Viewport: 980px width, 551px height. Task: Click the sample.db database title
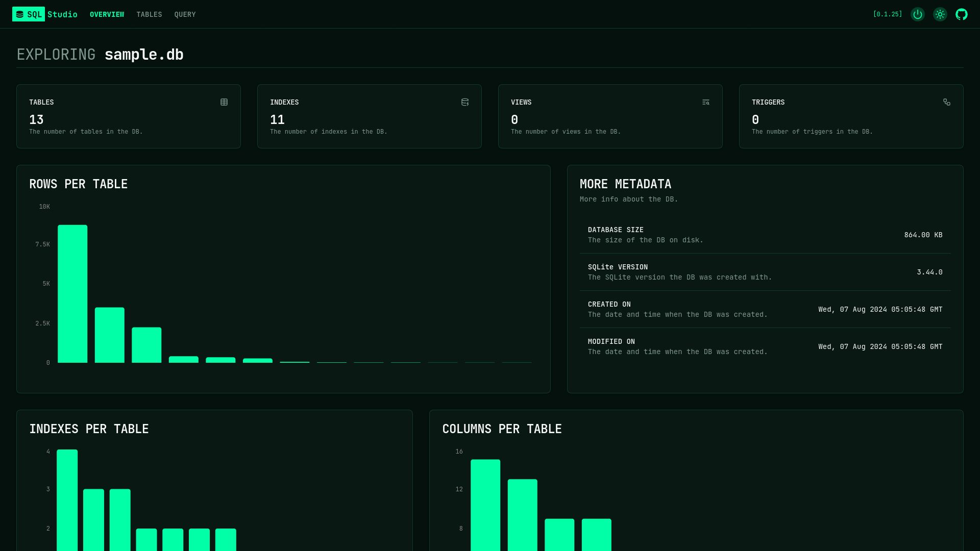coord(144,54)
